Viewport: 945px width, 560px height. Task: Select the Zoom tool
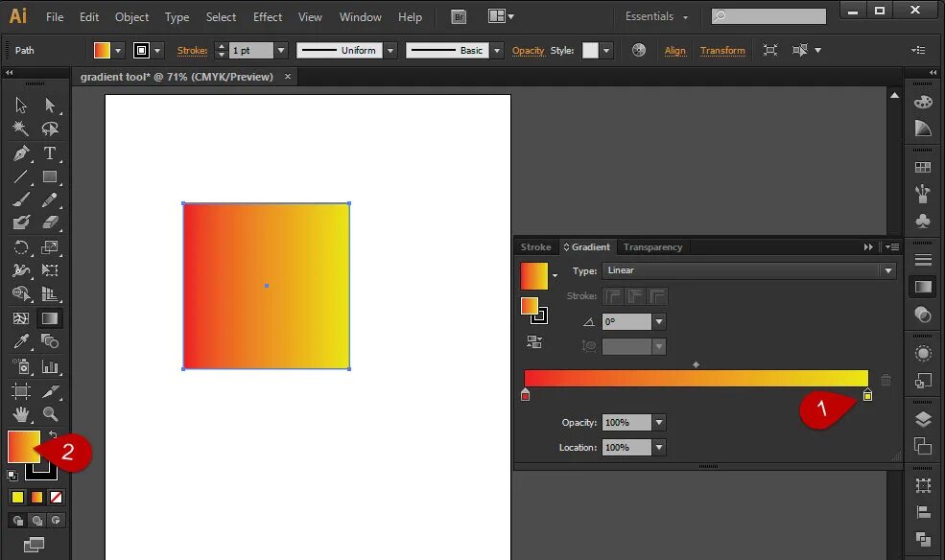click(x=50, y=414)
